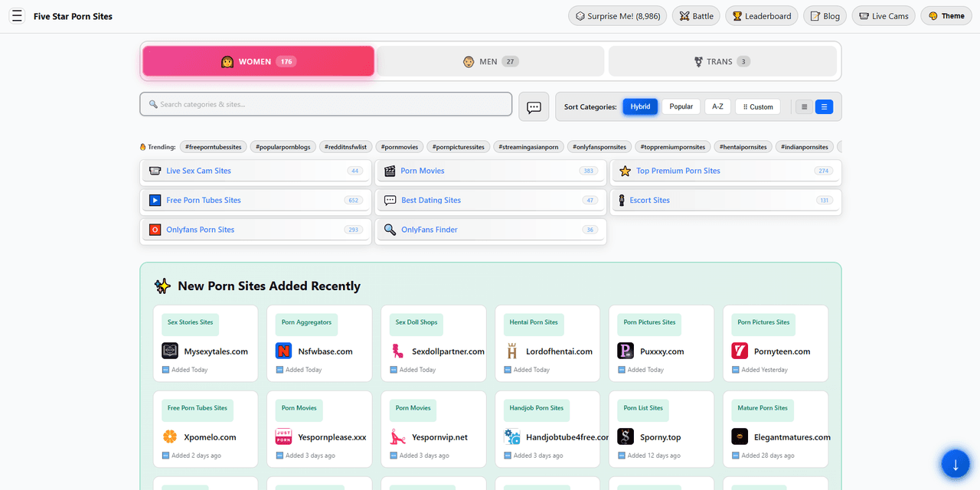Screen dimensions: 980x490
Task: Open Escort Sites category link
Action: (x=649, y=200)
